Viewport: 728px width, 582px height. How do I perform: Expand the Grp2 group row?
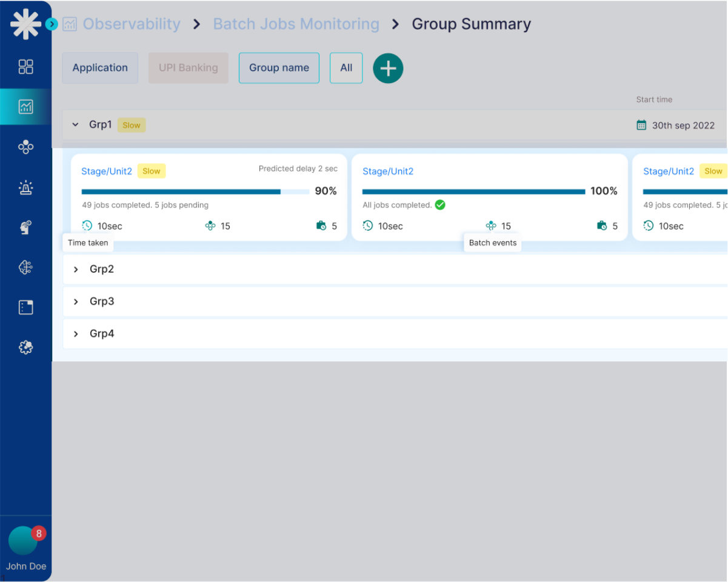point(76,269)
